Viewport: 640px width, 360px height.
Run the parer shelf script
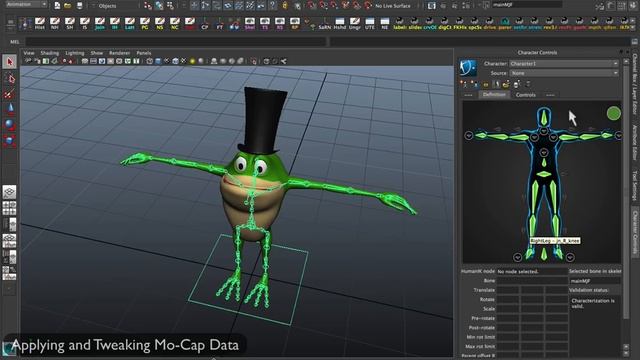click(504, 24)
